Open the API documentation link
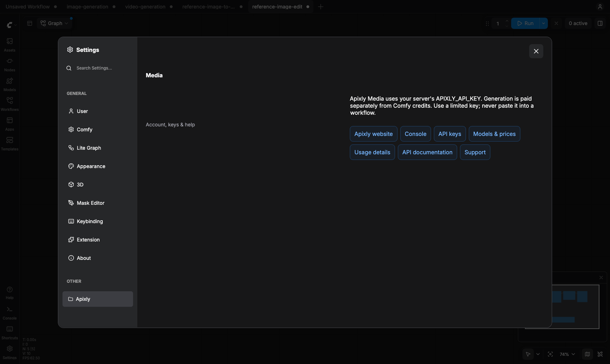The height and width of the screenshot is (364, 610). (427, 152)
